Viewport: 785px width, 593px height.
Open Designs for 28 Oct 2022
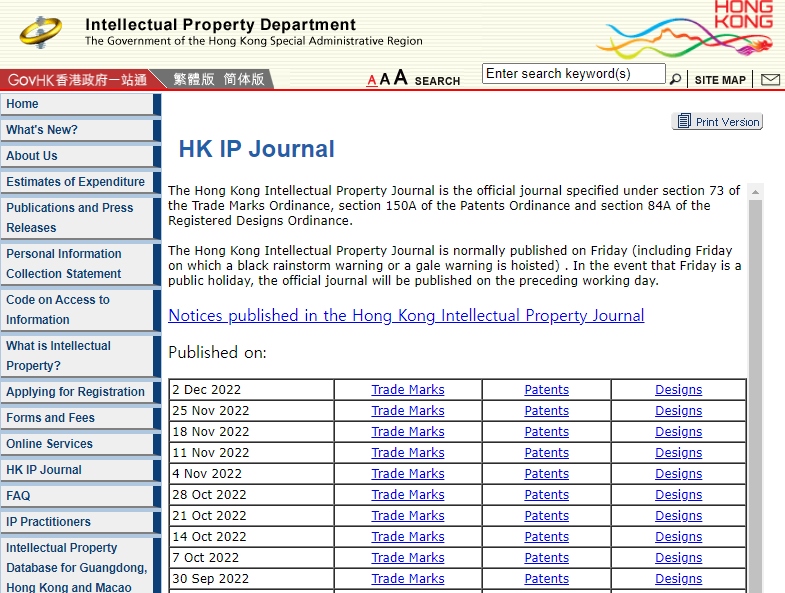point(678,495)
